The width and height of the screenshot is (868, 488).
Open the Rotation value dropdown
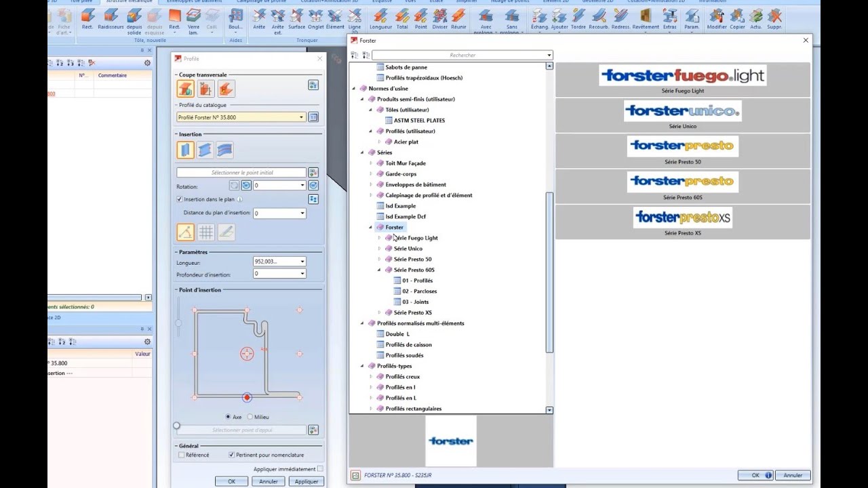click(302, 185)
